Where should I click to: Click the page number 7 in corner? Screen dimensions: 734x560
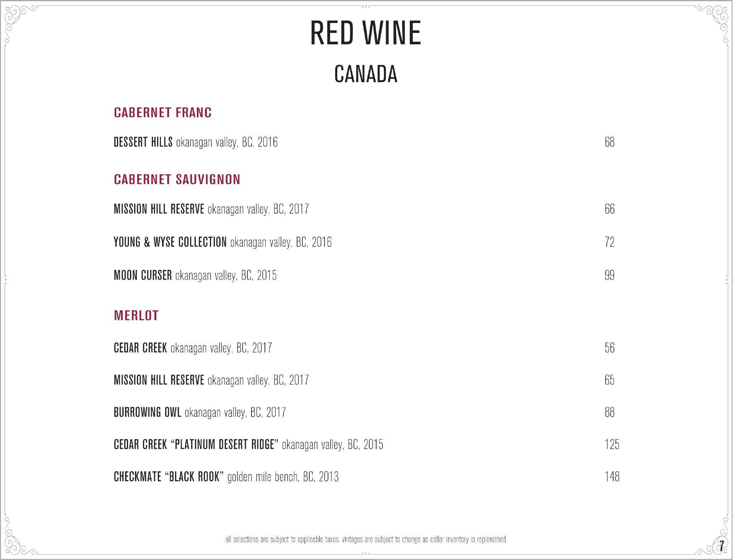(x=721, y=545)
